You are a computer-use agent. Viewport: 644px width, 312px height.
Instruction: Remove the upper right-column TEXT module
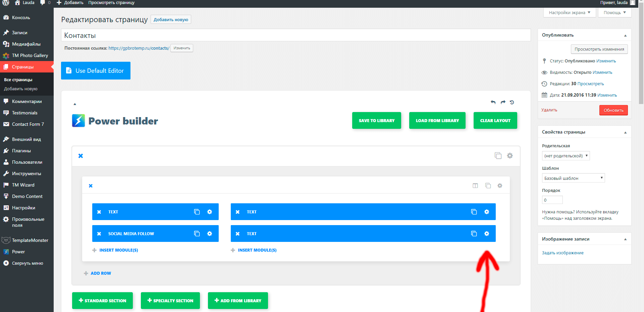pos(237,212)
